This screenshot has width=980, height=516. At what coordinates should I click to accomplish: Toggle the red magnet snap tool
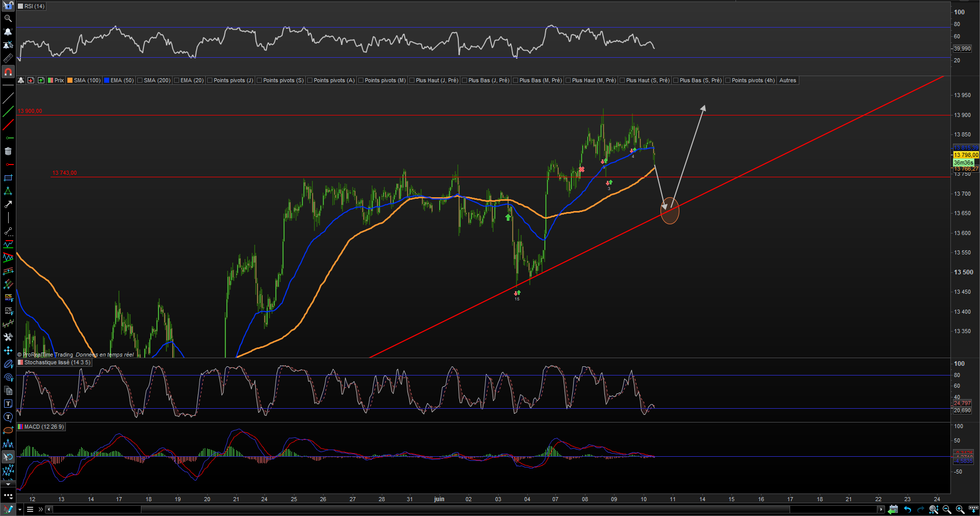point(8,72)
